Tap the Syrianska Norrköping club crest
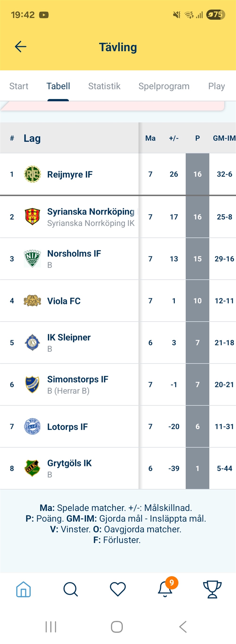The width and height of the screenshot is (236, 644). 32,217
